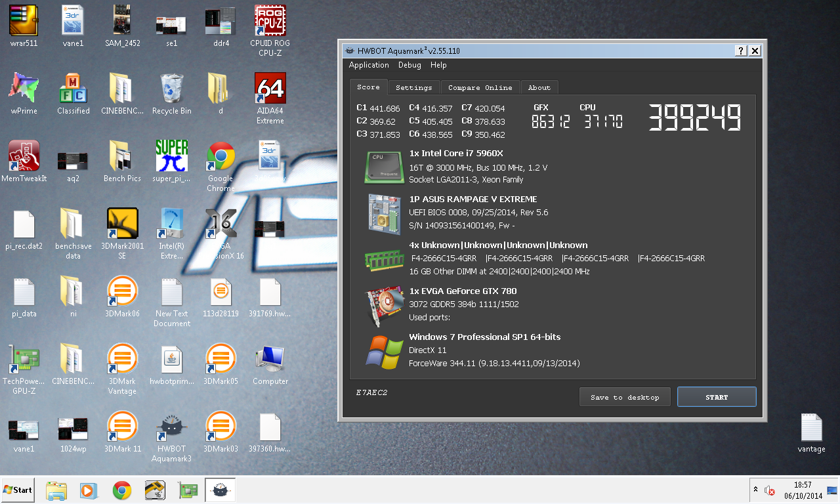Viewport: 840px width, 504px height.
Task: Open the GPU-Z taskbar item
Action: (x=188, y=490)
